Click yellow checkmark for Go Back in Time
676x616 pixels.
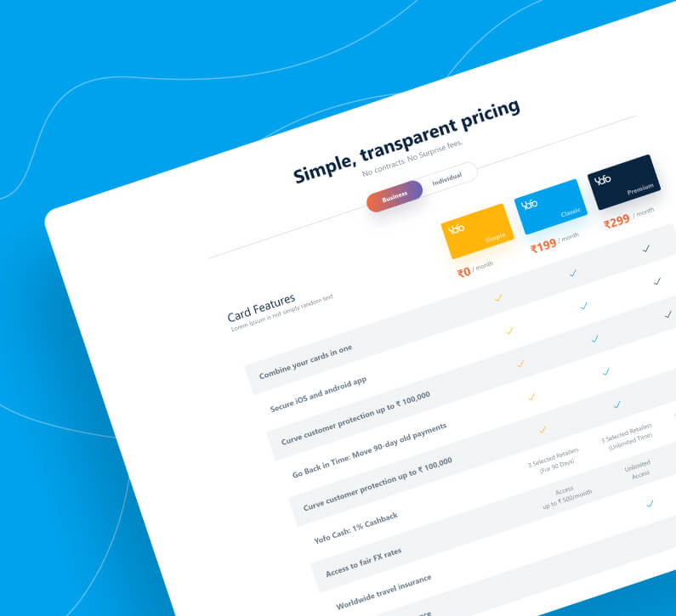[x=531, y=396]
